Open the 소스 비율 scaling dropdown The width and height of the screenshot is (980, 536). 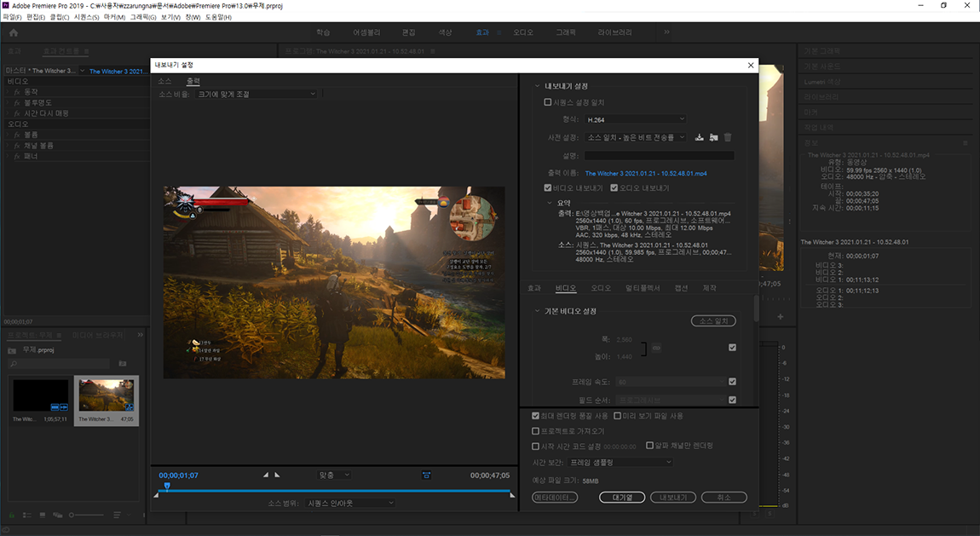click(257, 95)
